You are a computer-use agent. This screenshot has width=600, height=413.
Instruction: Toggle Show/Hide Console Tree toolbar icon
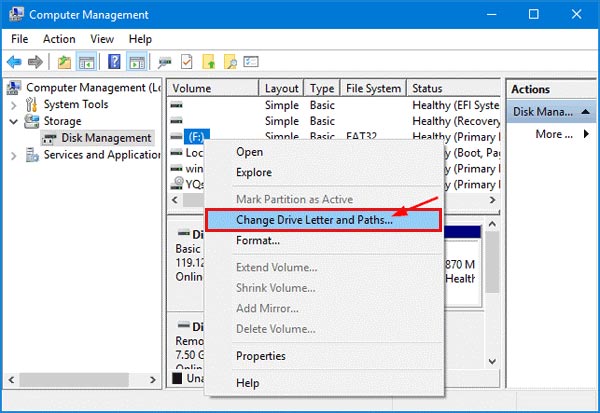(x=85, y=63)
